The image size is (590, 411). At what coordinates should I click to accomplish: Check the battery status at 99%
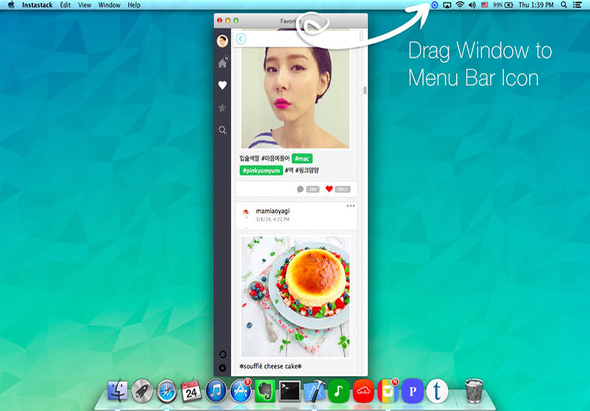(x=503, y=5)
